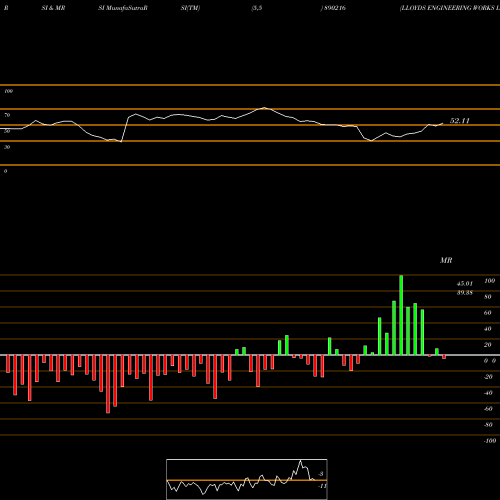Click the LLOYDS ENGINEERING WORKS title text
Viewport: 500px width, 500px height.
click(450, 8)
